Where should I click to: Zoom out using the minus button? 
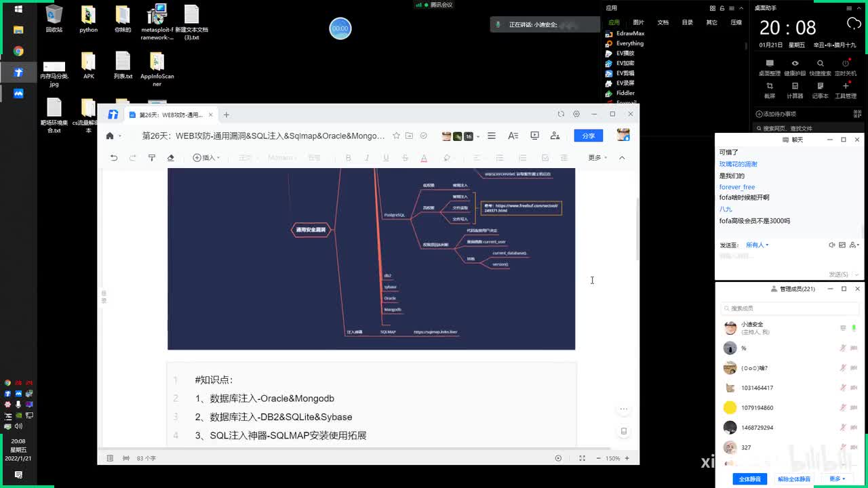point(598,458)
